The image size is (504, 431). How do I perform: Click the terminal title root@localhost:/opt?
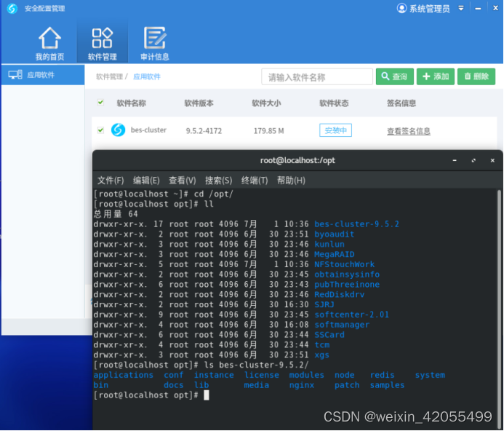pyautogui.click(x=297, y=160)
